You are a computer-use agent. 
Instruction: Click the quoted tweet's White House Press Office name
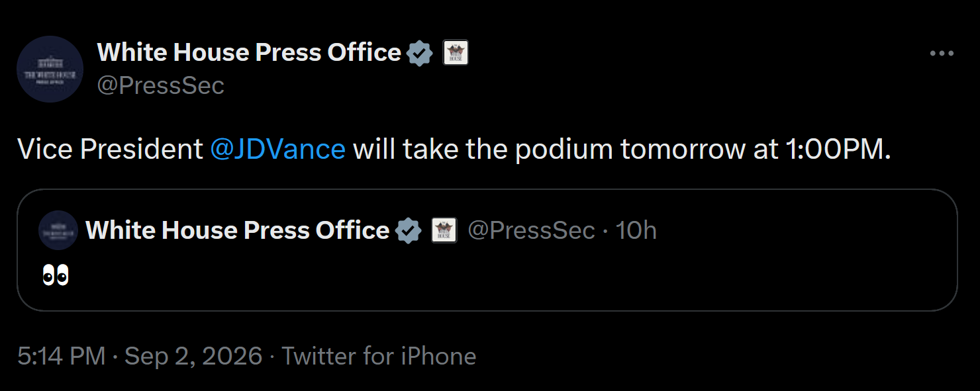[x=238, y=230]
